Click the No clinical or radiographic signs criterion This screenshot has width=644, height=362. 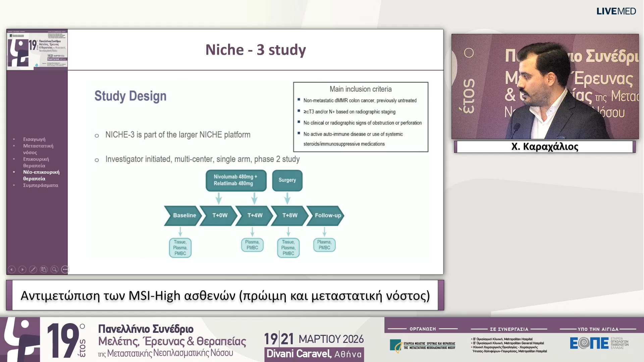click(x=363, y=123)
